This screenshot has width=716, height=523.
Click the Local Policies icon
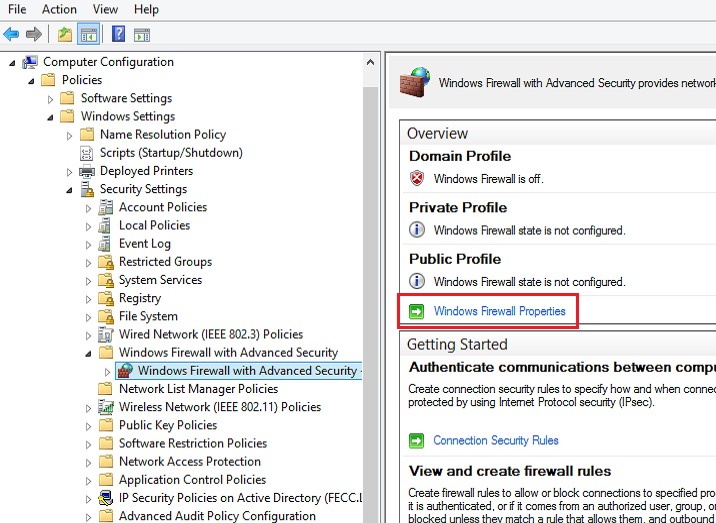105,226
